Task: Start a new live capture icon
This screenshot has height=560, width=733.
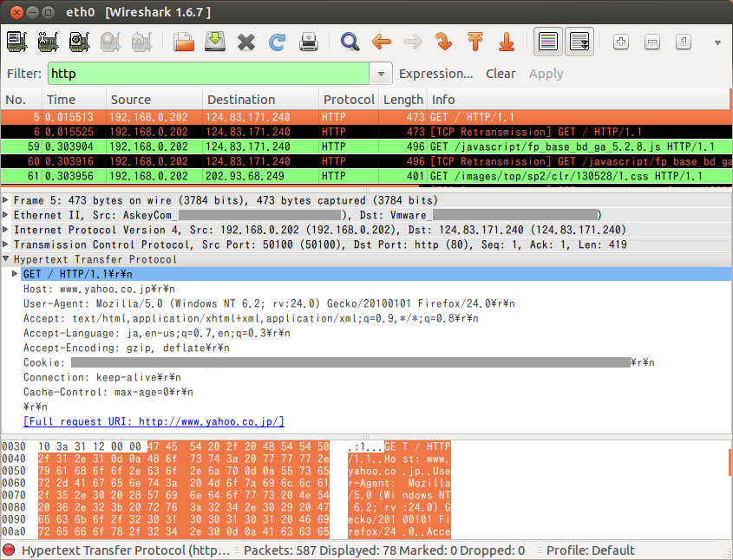Action: click(x=80, y=42)
